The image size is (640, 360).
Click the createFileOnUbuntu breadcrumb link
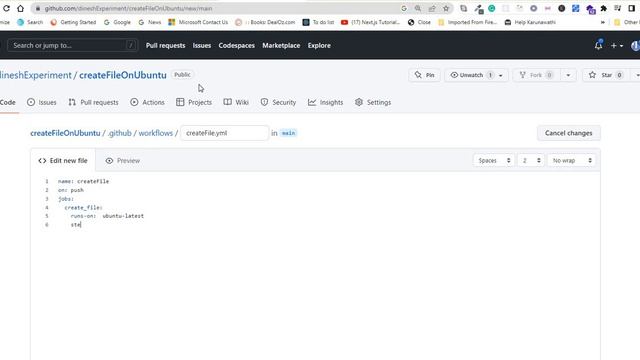[x=65, y=133]
